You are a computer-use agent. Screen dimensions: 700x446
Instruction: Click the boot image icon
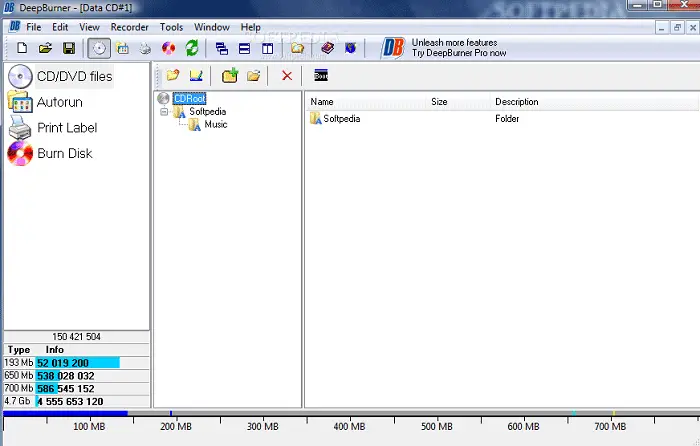coord(321,76)
